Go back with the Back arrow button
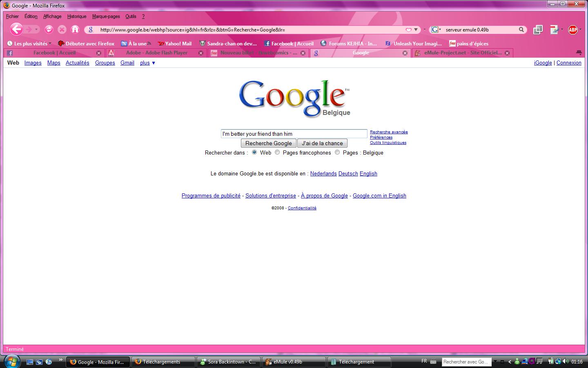The width and height of the screenshot is (588, 368). (16, 29)
